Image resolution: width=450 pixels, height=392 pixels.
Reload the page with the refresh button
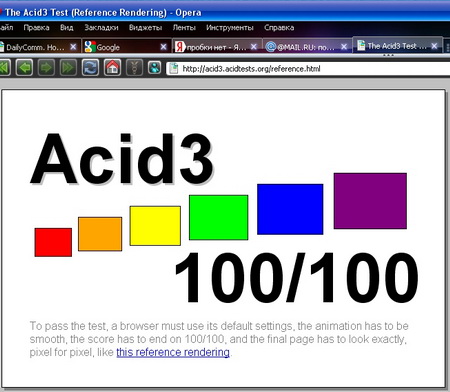pyautogui.click(x=90, y=68)
